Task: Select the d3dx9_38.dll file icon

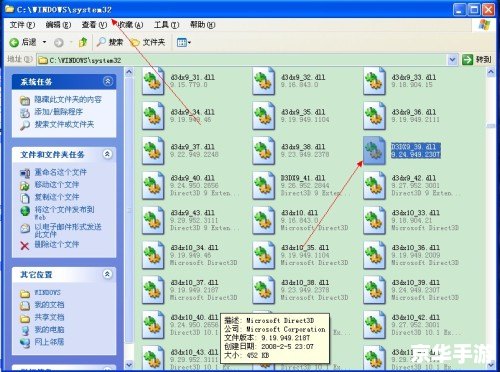Action: click(x=264, y=151)
